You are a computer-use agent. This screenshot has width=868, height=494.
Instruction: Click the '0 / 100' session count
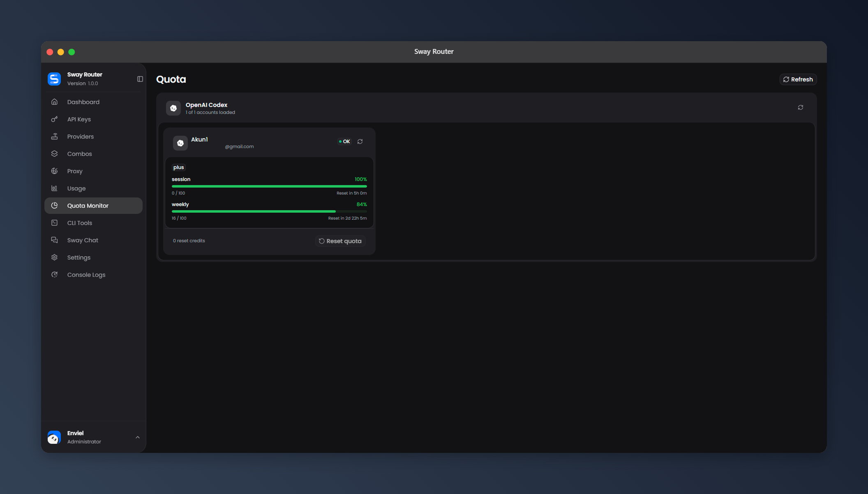pyautogui.click(x=178, y=193)
